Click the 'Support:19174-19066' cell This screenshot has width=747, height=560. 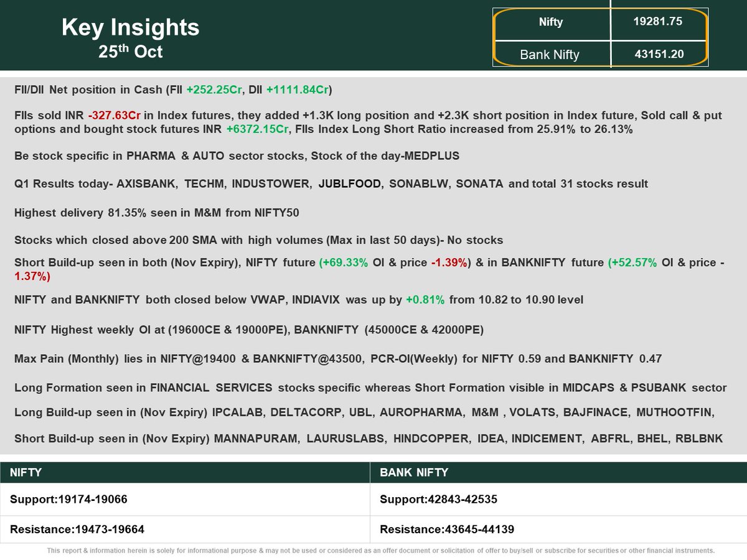point(186,500)
